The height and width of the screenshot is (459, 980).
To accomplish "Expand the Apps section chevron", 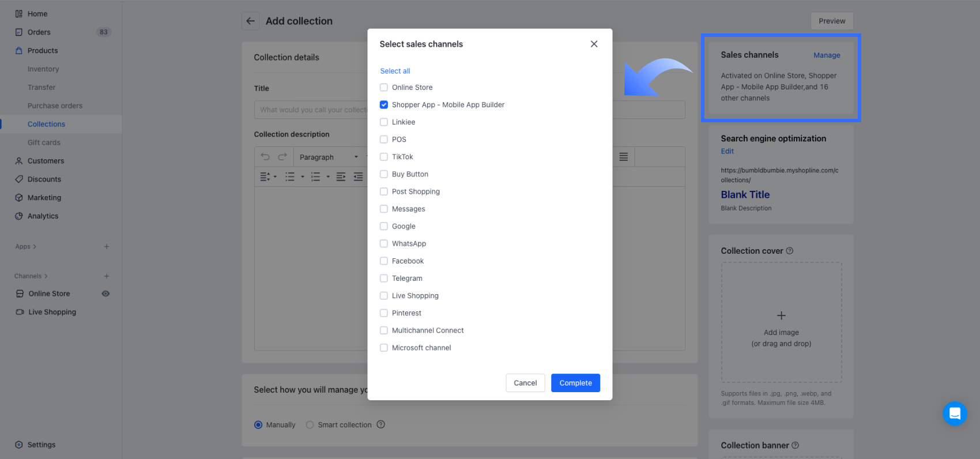I will pyautogui.click(x=35, y=247).
